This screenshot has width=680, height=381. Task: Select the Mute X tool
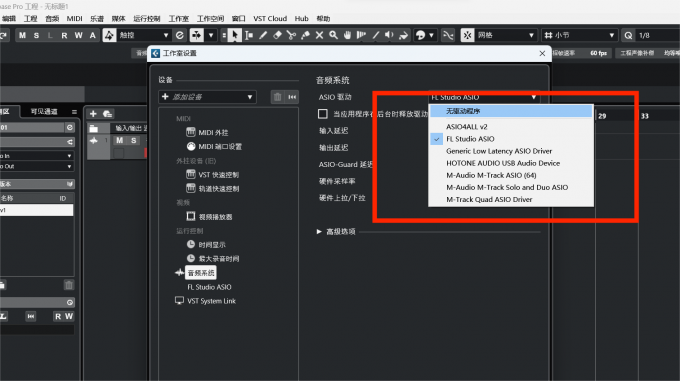pyautogui.click(x=319, y=35)
